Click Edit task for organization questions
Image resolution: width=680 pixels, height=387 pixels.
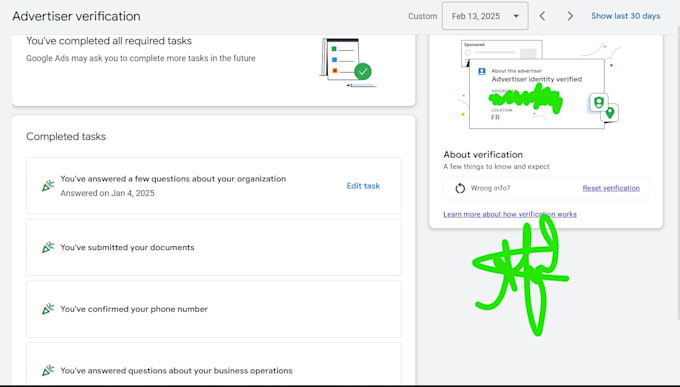click(363, 186)
